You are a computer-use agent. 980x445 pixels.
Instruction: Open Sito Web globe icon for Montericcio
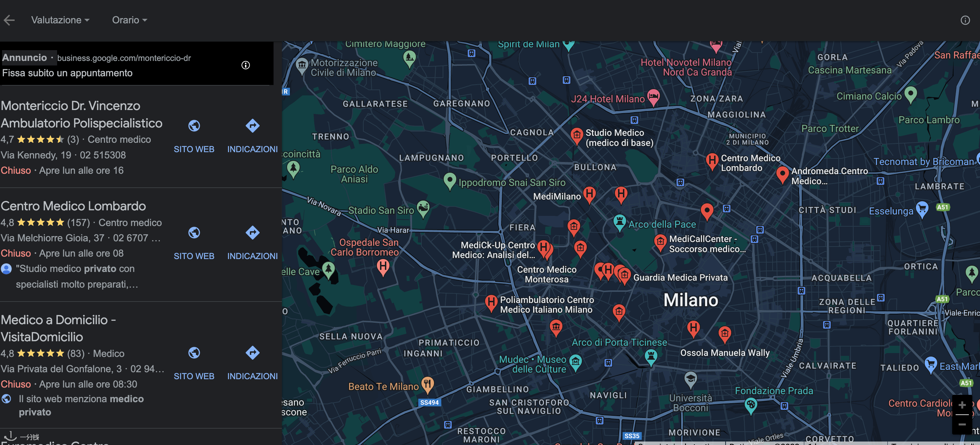coord(194,126)
